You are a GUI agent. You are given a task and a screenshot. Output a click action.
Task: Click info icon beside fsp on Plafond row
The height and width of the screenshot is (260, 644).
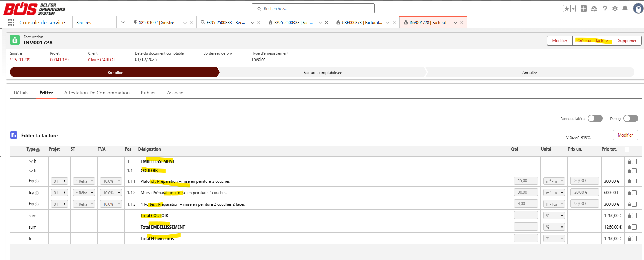click(37, 182)
